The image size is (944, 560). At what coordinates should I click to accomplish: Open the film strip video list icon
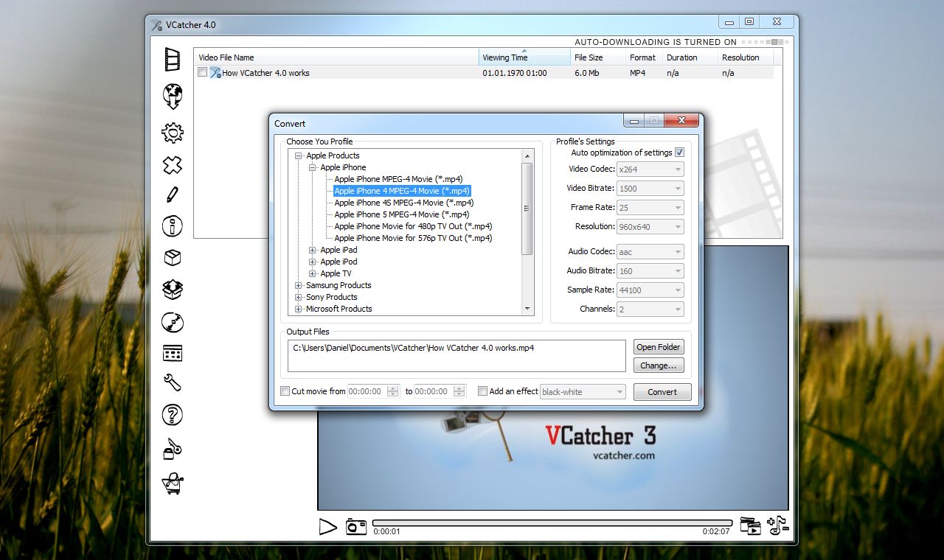pos(173,59)
